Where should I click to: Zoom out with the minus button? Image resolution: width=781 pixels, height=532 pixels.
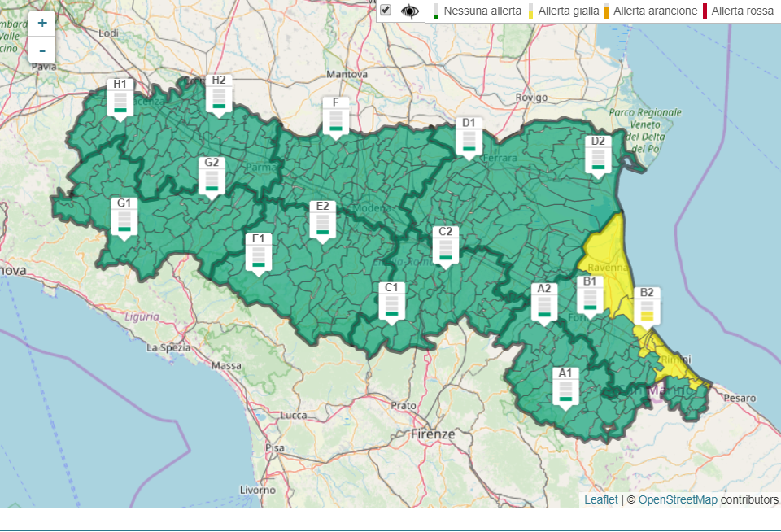pyautogui.click(x=42, y=50)
